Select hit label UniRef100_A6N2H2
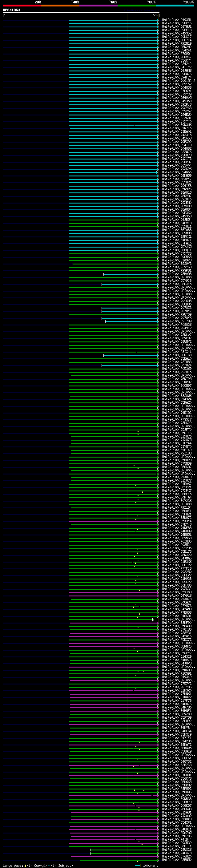 [176, 47]
